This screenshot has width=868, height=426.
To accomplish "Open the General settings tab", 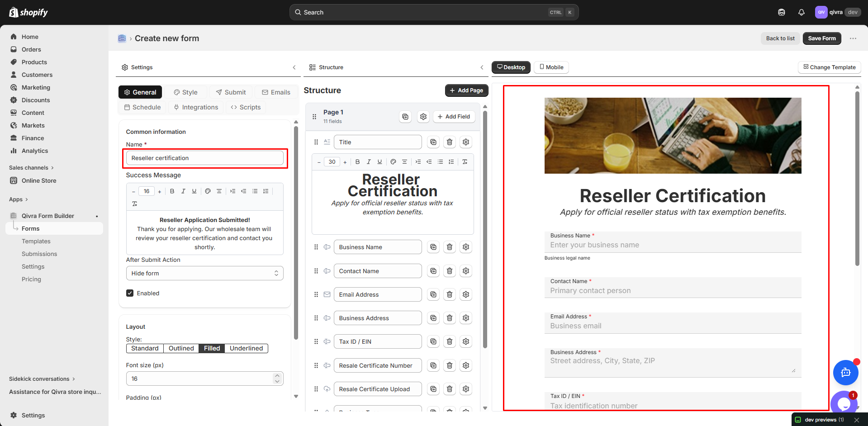I will pos(140,92).
